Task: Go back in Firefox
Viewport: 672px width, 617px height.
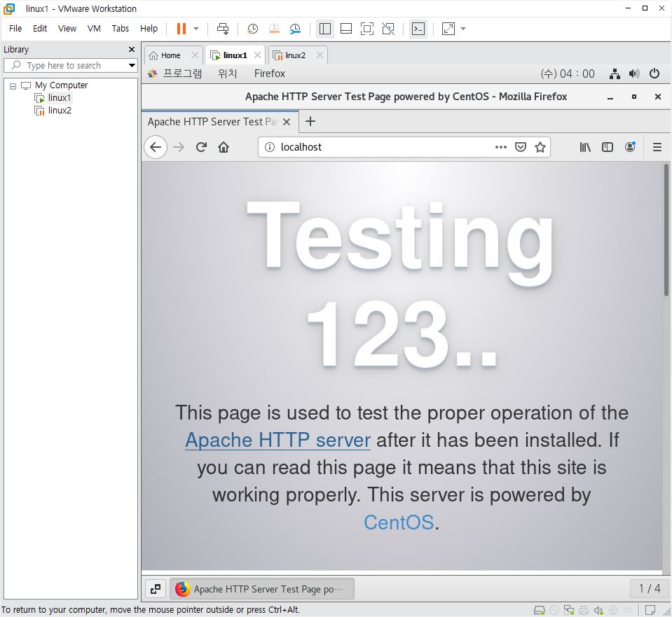Action: coord(156,147)
